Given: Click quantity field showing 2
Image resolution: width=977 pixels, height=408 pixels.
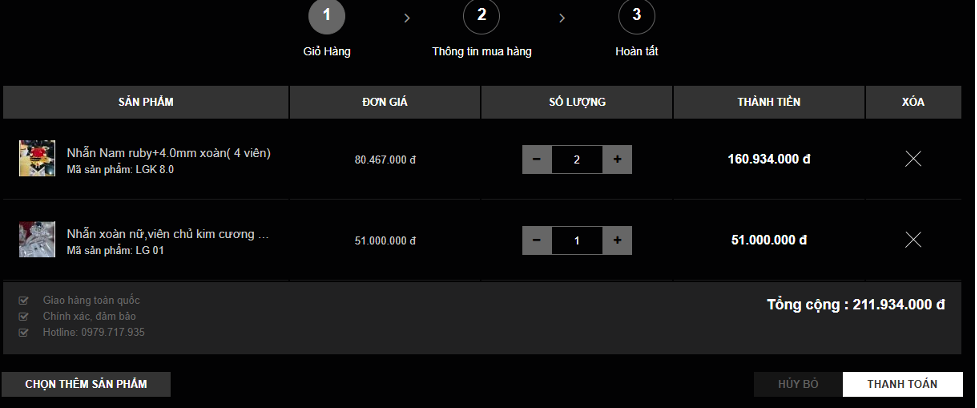Looking at the screenshot, I should (577, 159).
